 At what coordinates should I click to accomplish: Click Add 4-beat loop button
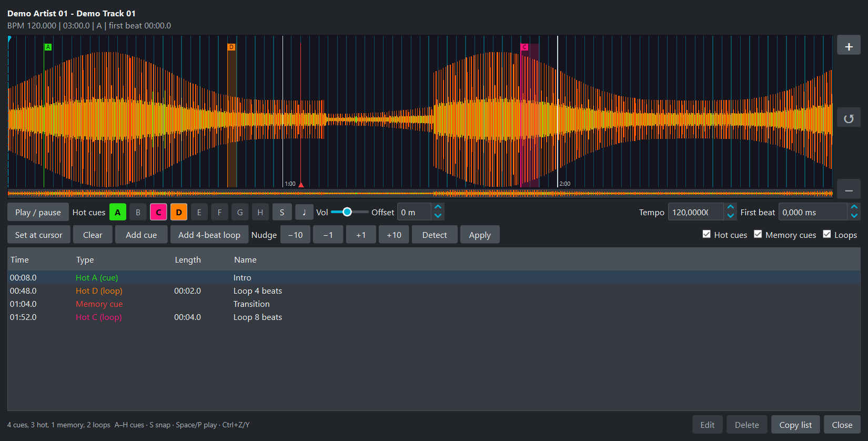[x=209, y=235]
